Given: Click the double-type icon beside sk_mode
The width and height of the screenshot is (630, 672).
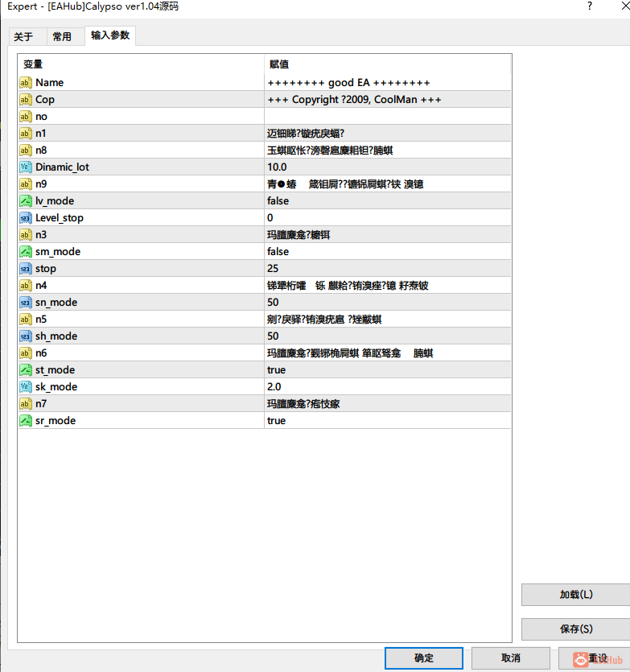Looking at the screenshot, I should pos(26,387).
